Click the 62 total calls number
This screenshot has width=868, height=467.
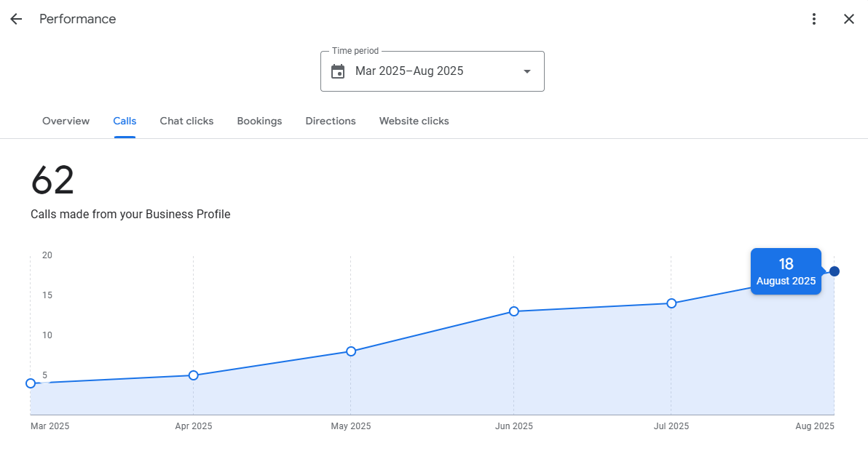point(52,180)
